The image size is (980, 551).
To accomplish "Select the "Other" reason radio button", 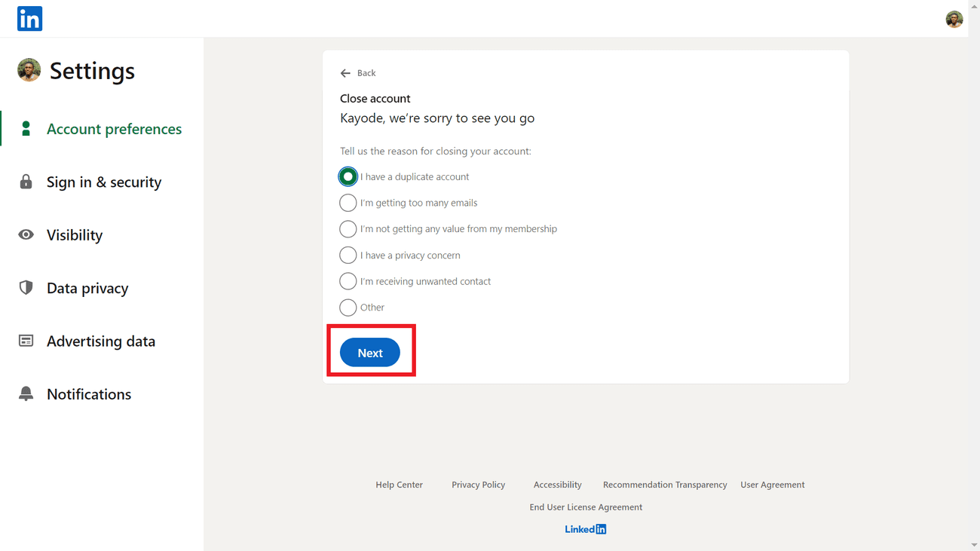I will [x=348, y=308].
